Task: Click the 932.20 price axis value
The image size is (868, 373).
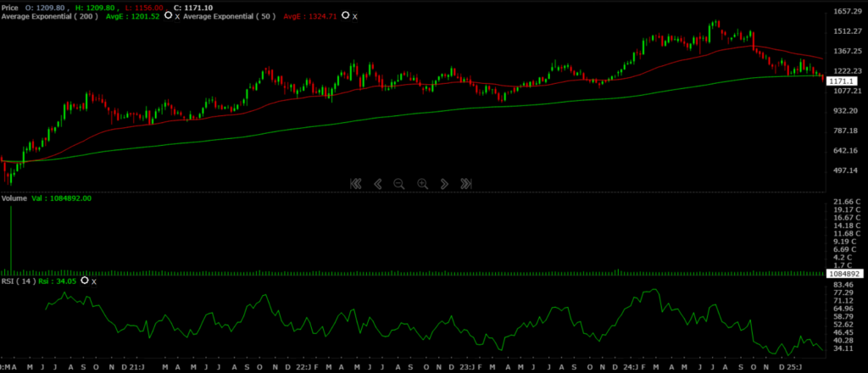Action: pyautogui.click(x=845, y=111)
